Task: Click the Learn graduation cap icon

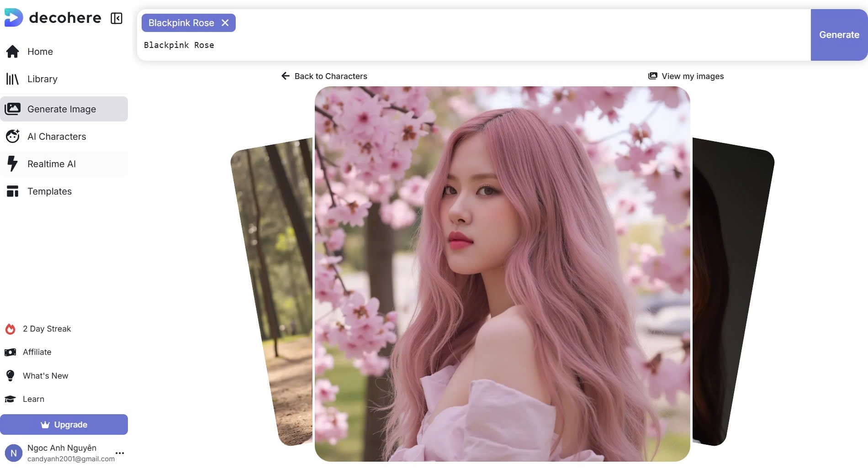Action: 10,399
